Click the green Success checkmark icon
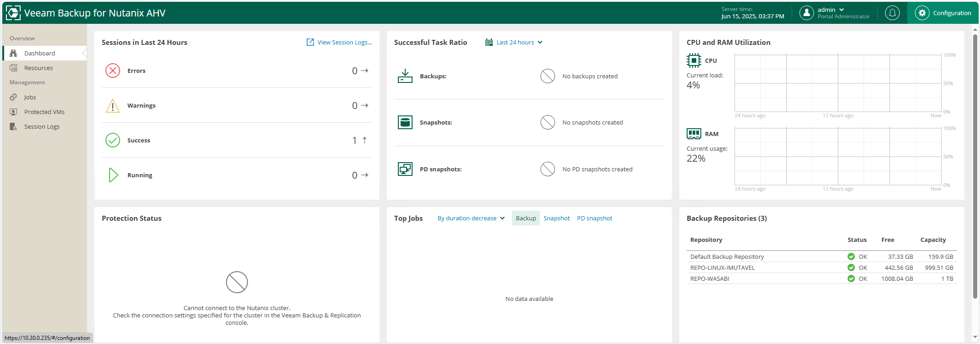 coord(113,140)
